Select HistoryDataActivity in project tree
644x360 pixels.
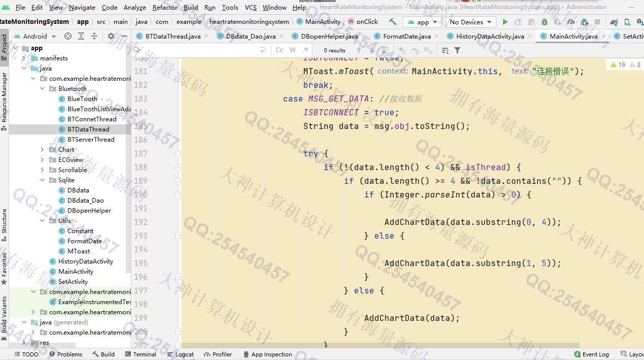point(85,261)
